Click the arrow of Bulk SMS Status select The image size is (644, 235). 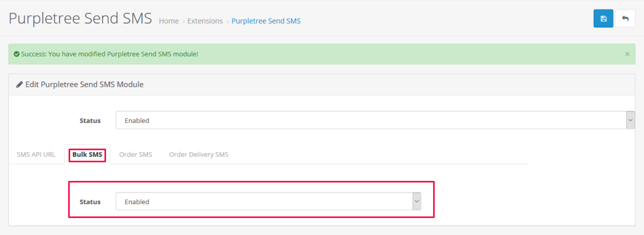(x=417, y=201)
